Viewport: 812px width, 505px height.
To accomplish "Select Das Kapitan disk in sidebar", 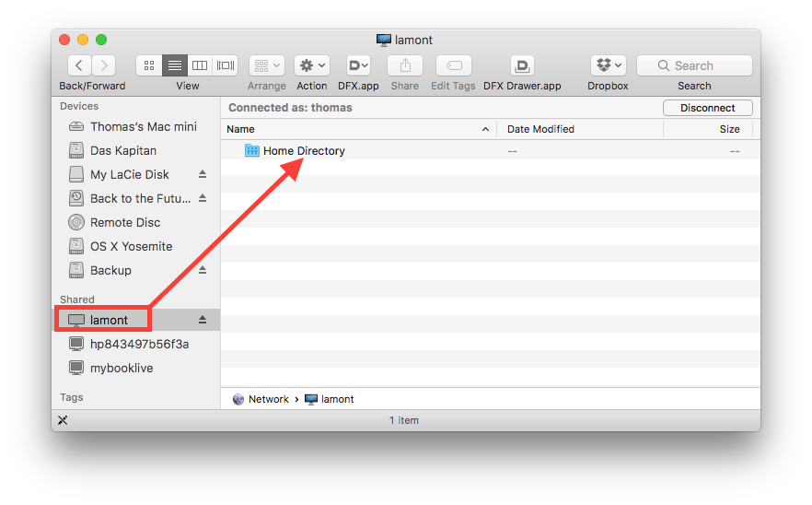I will (x=136, y=150).
